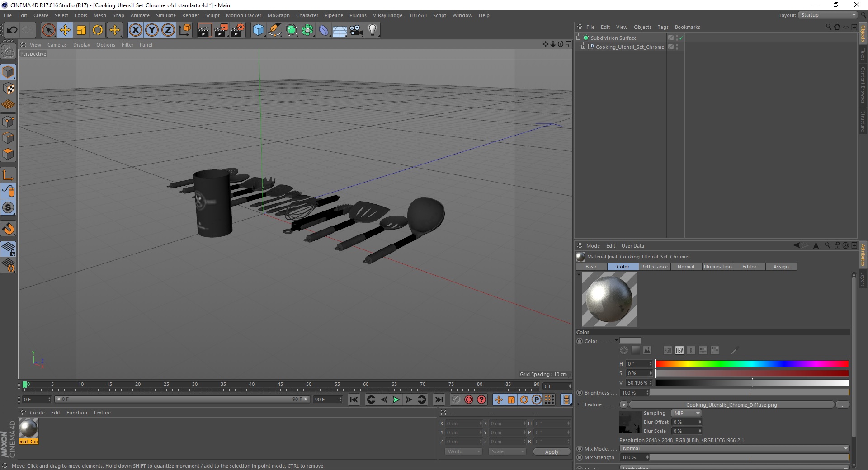Select the Rotate tool icon
Screen dimensions: 868x470
pyautogui.click(x=98, y=30)
